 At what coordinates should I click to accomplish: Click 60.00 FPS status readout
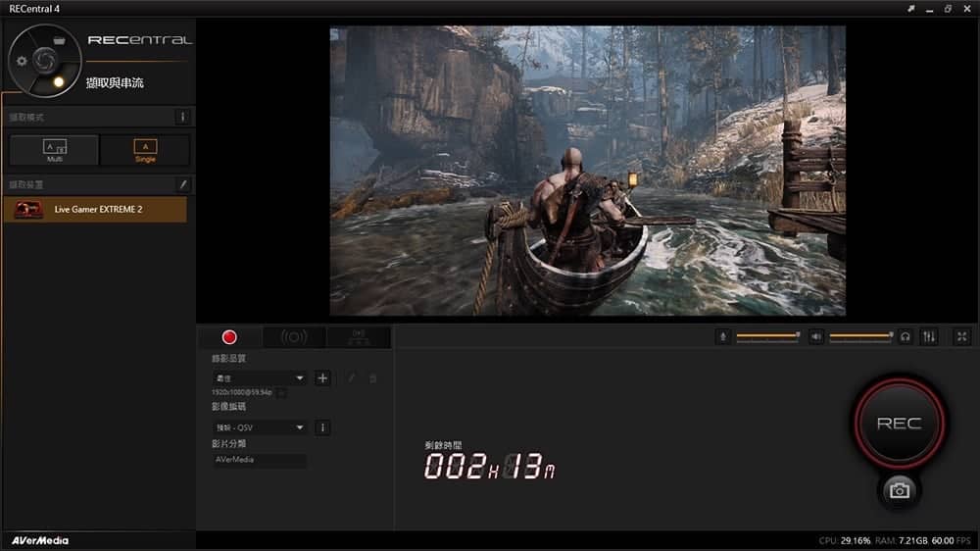tap(952, 540)
